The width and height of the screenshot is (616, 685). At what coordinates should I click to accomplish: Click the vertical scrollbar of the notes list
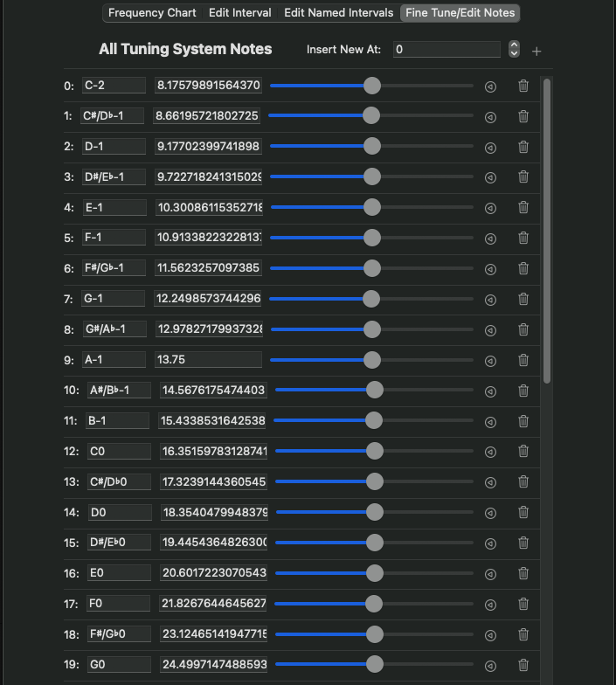coord(547,227)
